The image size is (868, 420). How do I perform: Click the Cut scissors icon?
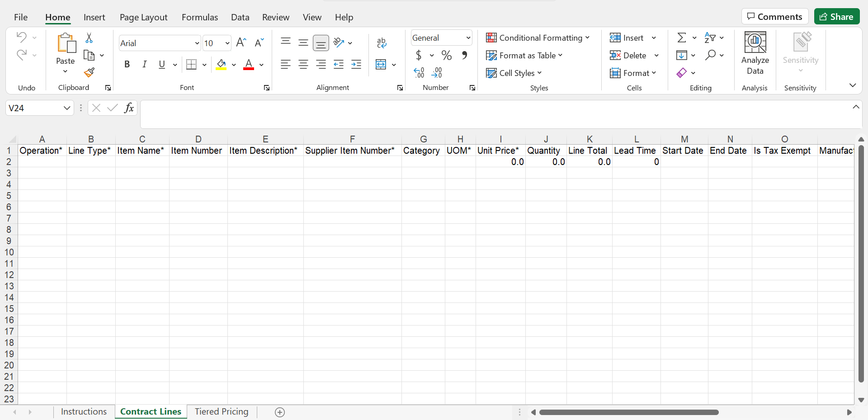(x=89, y=38)
